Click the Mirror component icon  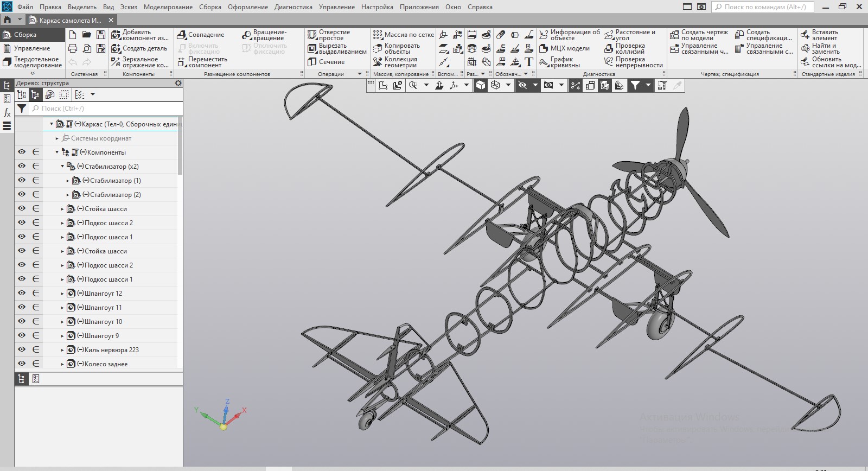tap(116, 62)
